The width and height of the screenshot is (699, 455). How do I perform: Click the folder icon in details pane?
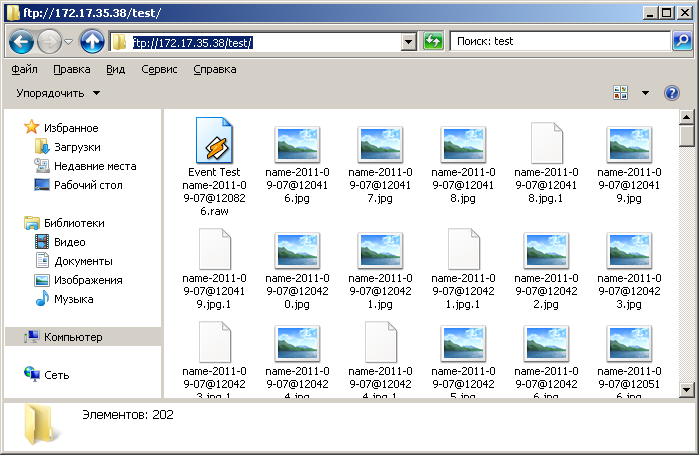click(x=41, y=425)
